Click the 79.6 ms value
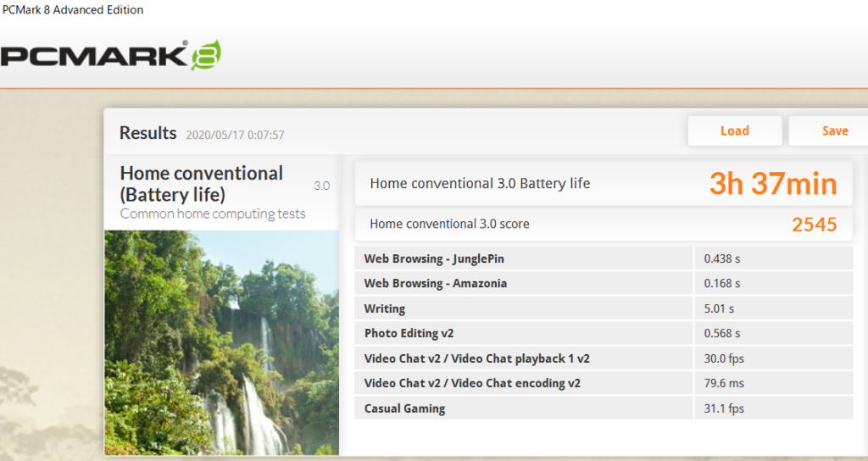This screenshot has height=461, width=868. (724, 383)
